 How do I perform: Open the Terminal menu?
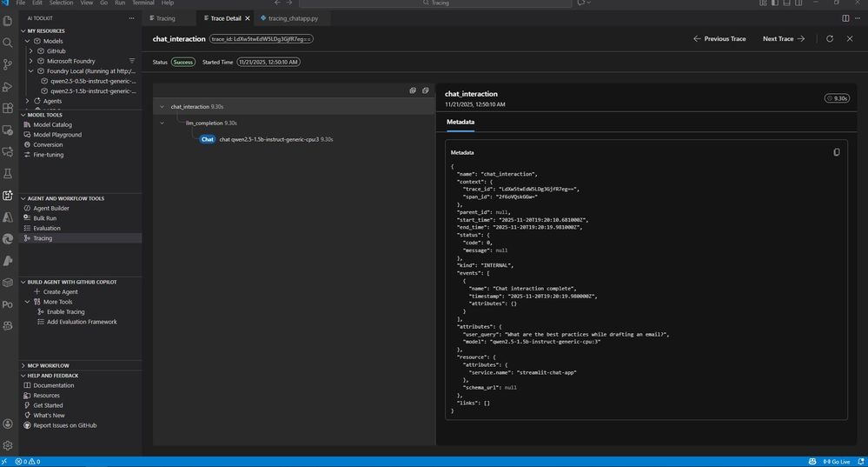coord(142,3)
